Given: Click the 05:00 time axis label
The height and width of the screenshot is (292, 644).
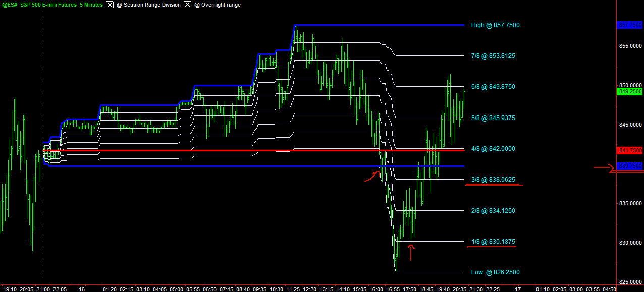Looking at the screenshot, I should click(x=176, y=289).
